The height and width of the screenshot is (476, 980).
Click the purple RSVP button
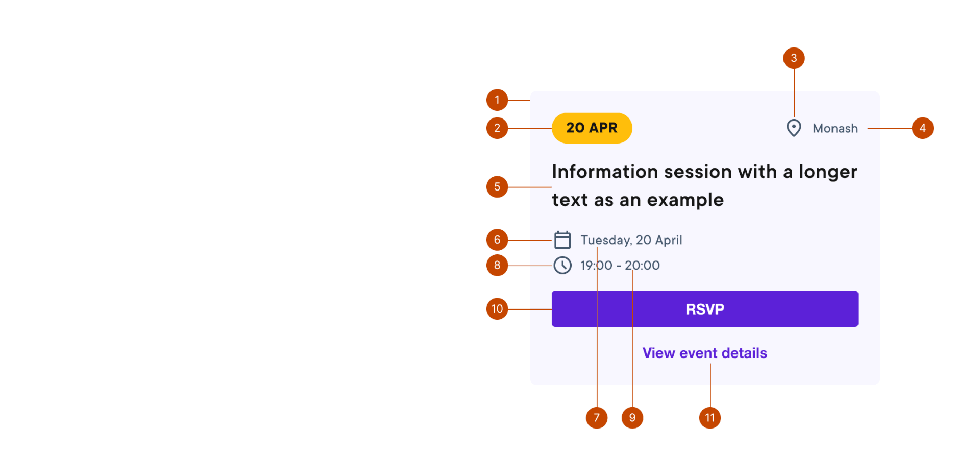click(x=705, y=309)
